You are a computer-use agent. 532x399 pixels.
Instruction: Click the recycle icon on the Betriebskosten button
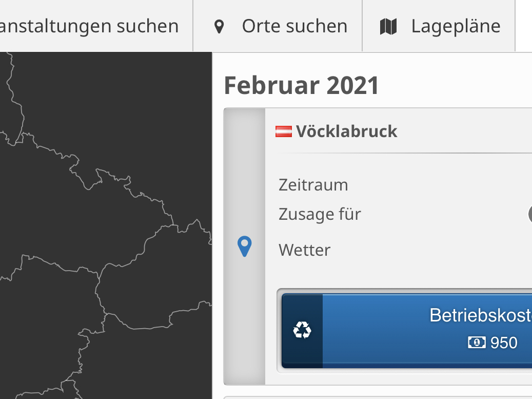[x=302, y=331]
